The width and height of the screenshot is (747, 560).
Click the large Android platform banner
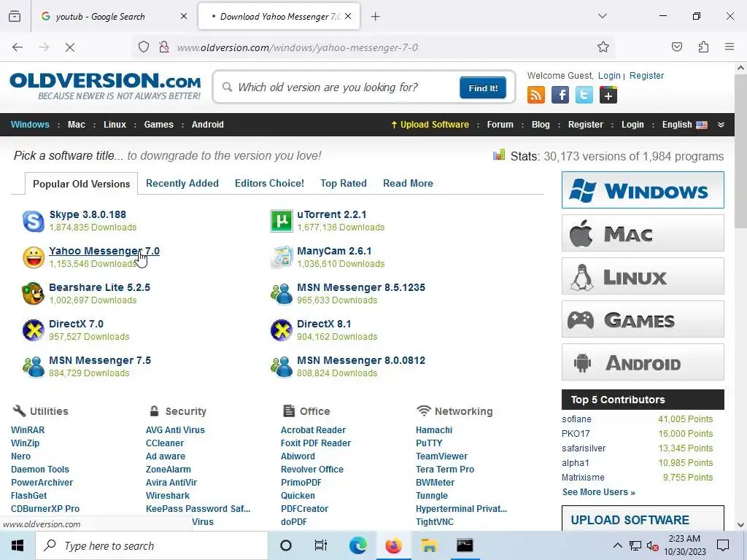pos(643,362)
